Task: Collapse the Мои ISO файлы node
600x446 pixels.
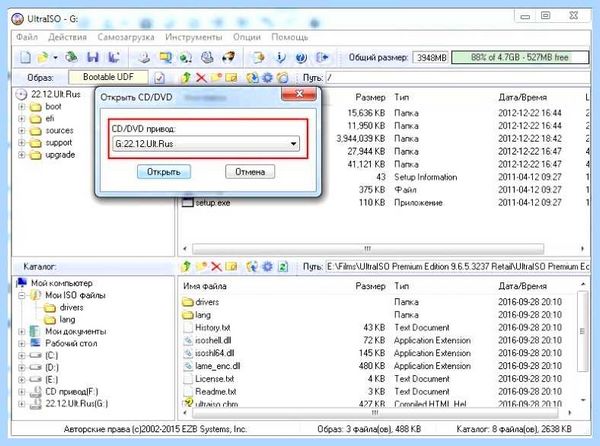Action: (22, 295)
